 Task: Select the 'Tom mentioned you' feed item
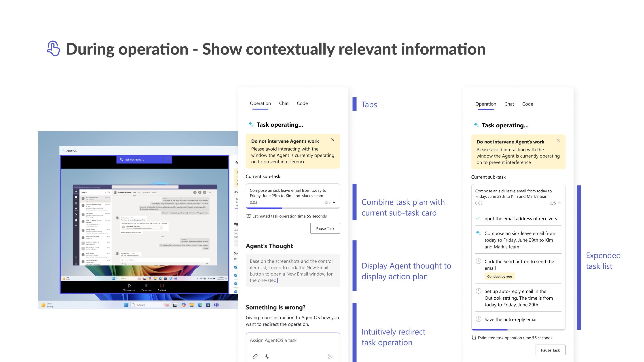tap(95, 199)
